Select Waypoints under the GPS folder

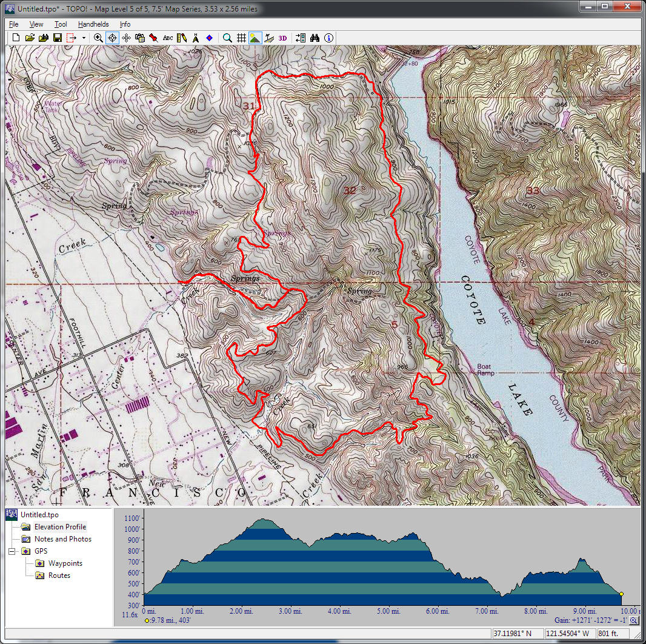click(x=65, y=563)
